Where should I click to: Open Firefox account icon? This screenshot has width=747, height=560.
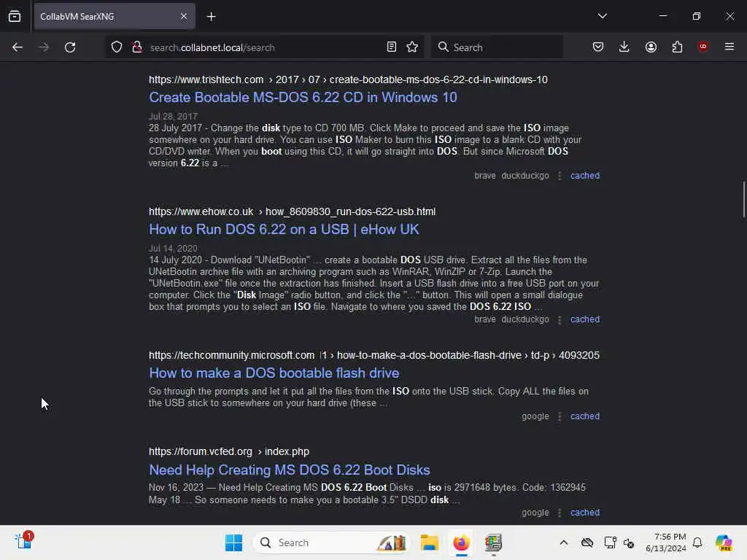click(651, 47)
